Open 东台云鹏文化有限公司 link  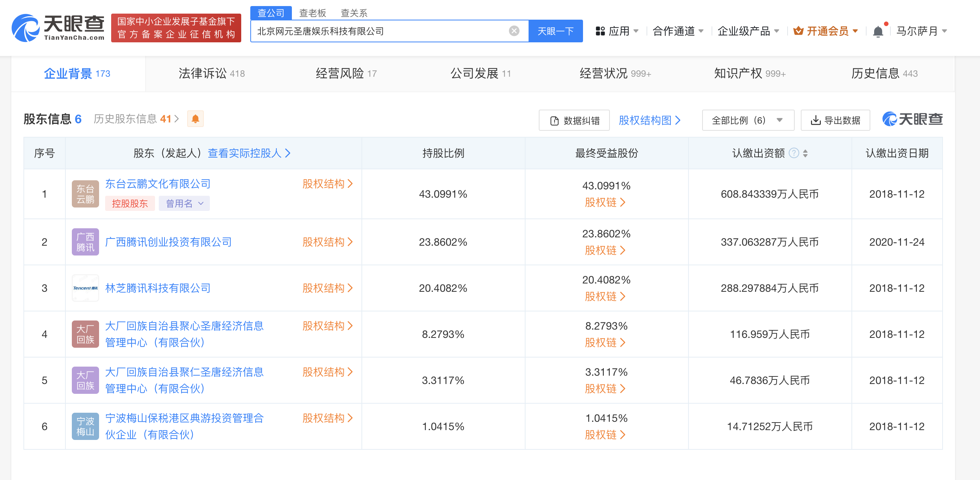[x=158, y=184]
